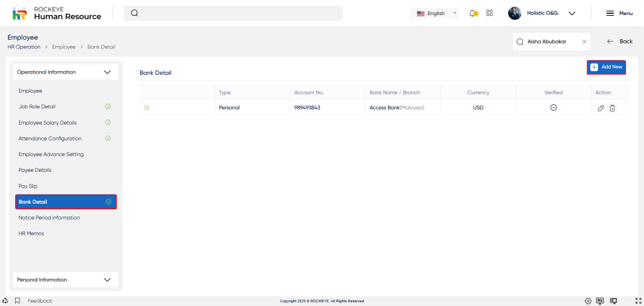
Task: Click the Rockeye HR logo
Action: (x=57, y=13)
